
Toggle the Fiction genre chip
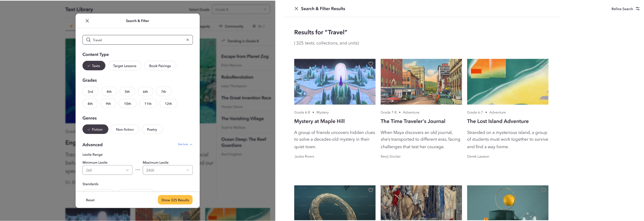95,129
